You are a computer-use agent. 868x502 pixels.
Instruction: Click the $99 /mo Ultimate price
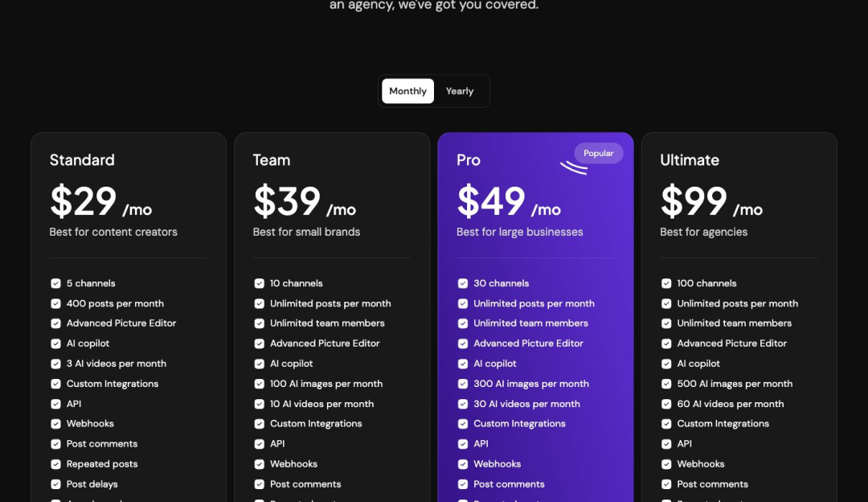[x=711, y=202]
